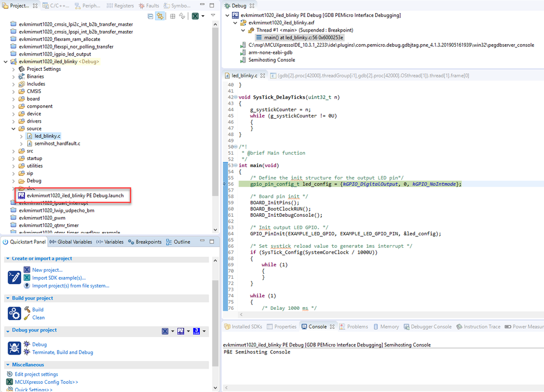Collapse Build your project section
This screenshot has width=544, height=392.
8,298
